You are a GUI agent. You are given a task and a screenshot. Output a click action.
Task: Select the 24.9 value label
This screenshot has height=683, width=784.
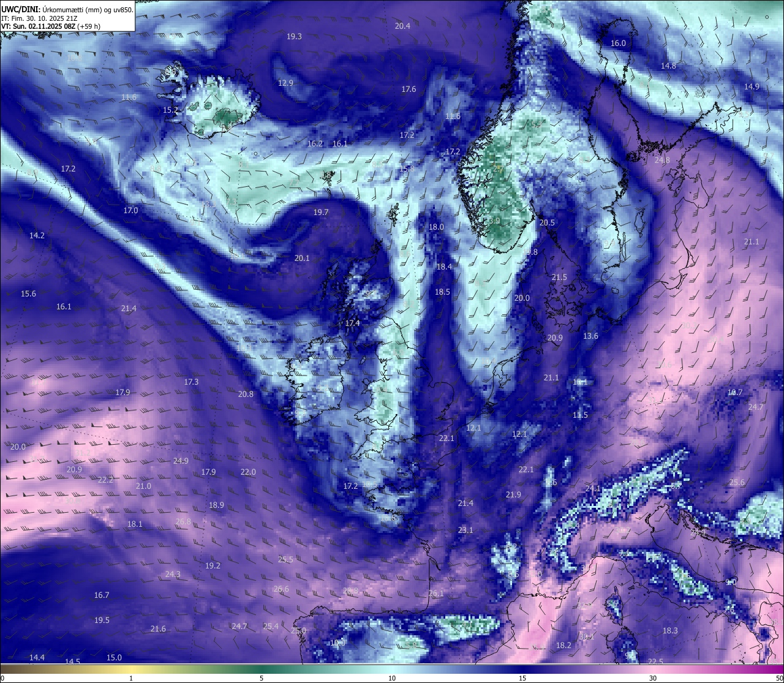[181, 461]
